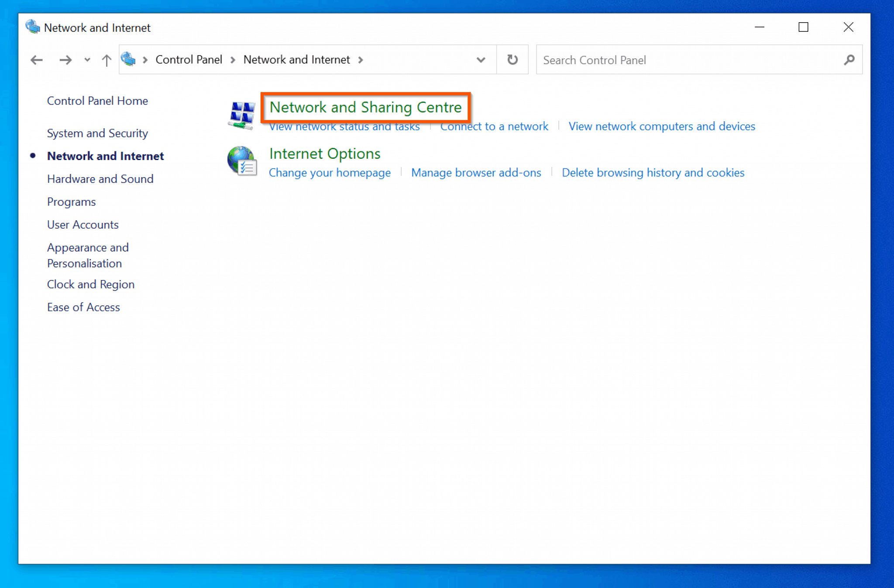Click Change your homepage
Screen dimensions: 894x588
click(330, 172)
